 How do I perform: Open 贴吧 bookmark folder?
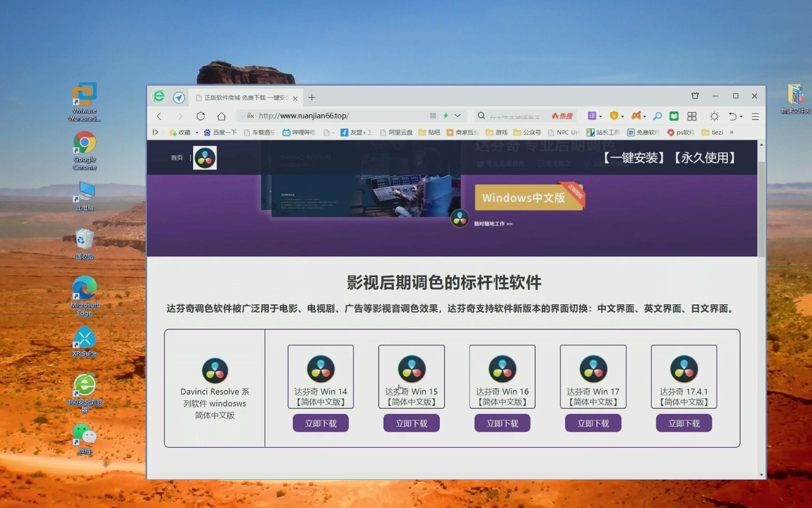[x=429, y=133]
